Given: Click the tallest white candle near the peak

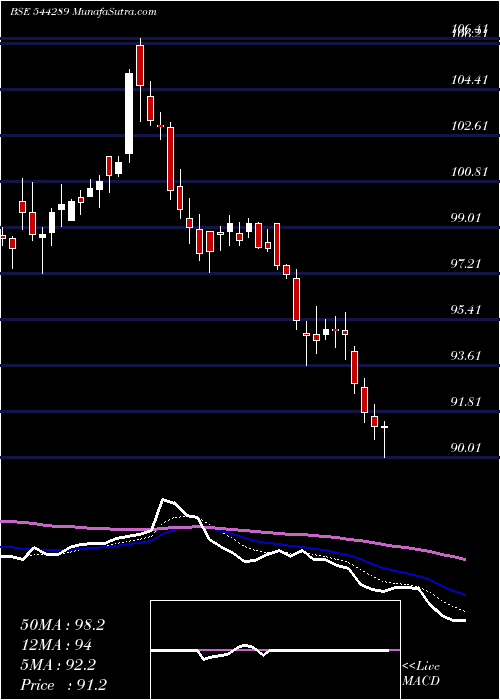Looking at the screenshot, I should (x=129, y=115).
